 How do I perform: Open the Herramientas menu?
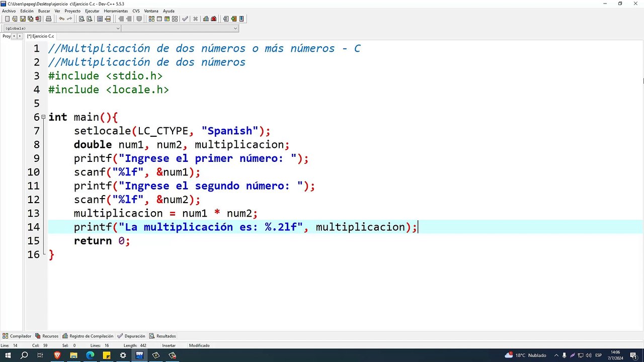pos(116,11)
